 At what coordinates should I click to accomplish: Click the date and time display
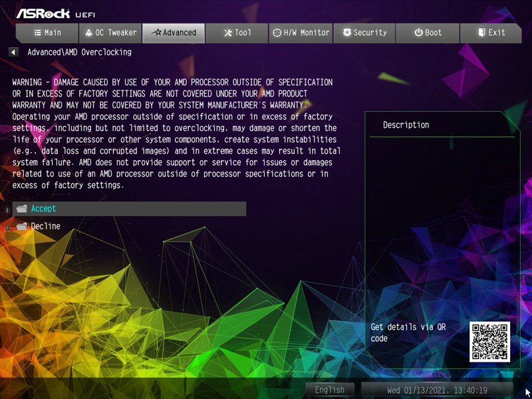[438, 390]
